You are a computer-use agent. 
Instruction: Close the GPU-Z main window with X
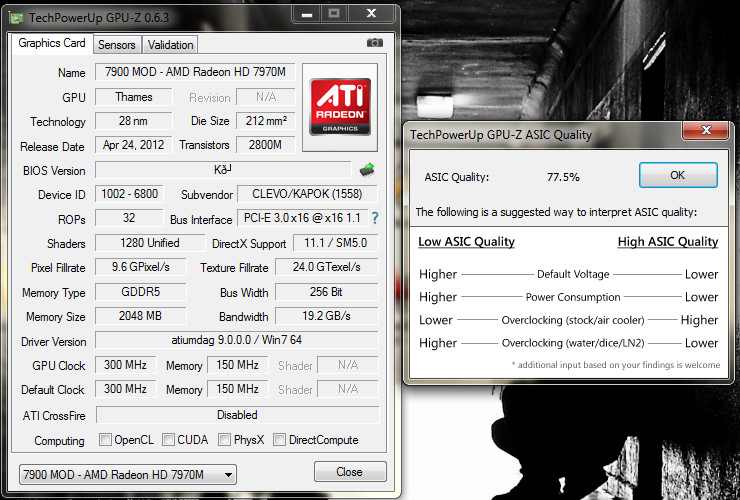(371, 14)
